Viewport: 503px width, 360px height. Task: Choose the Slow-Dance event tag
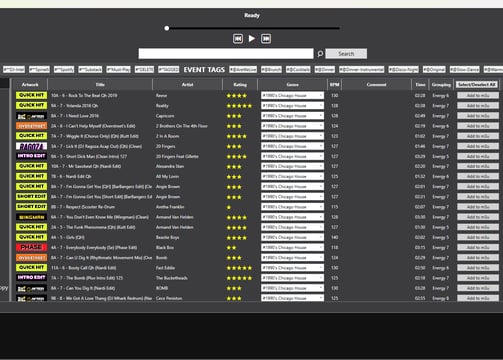point(464,69)
